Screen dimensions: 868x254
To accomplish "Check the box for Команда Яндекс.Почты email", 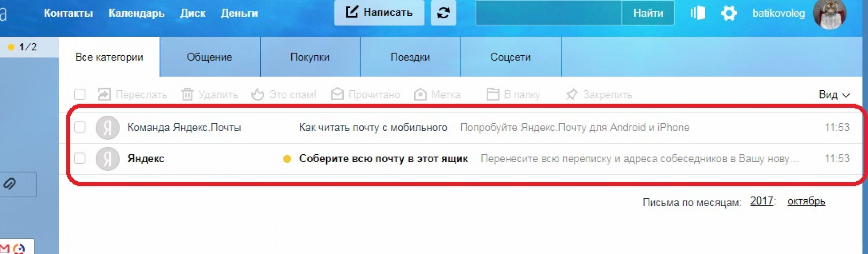I will pos(80,127).
